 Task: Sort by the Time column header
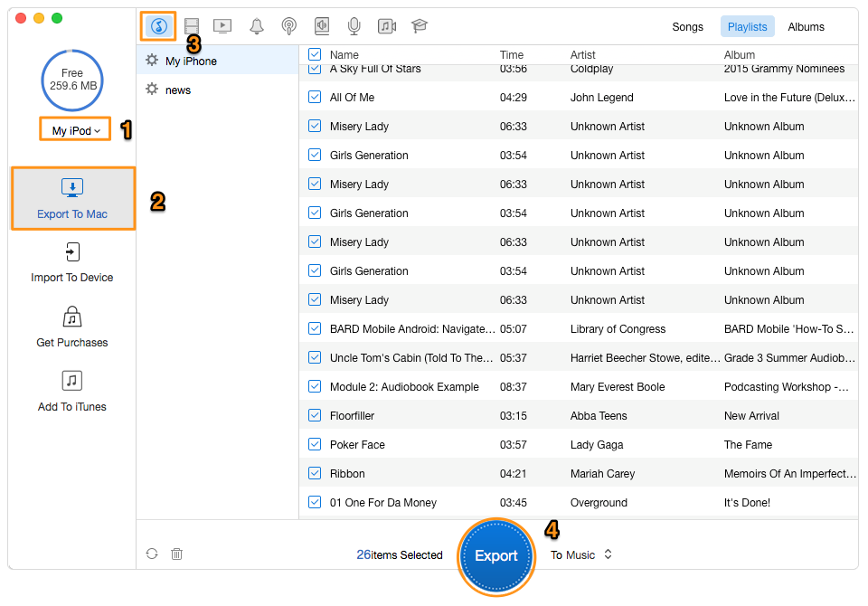(512, 55)
